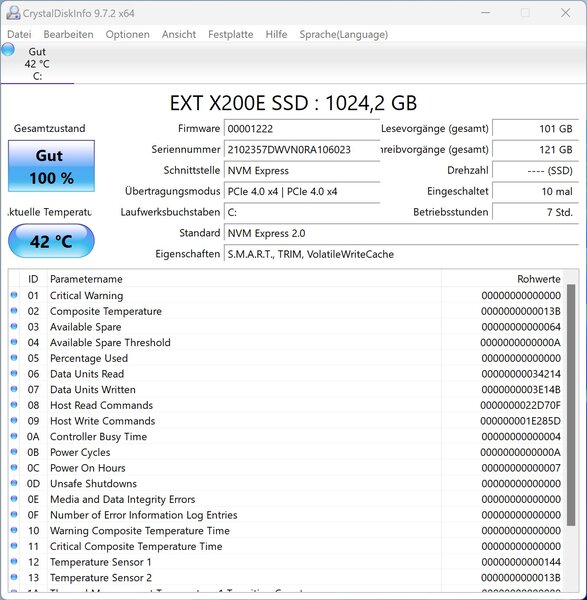
Task: Click status dot for Temperature Sensor 1 row
Action: pyautogui.click(x=14, y=562)
